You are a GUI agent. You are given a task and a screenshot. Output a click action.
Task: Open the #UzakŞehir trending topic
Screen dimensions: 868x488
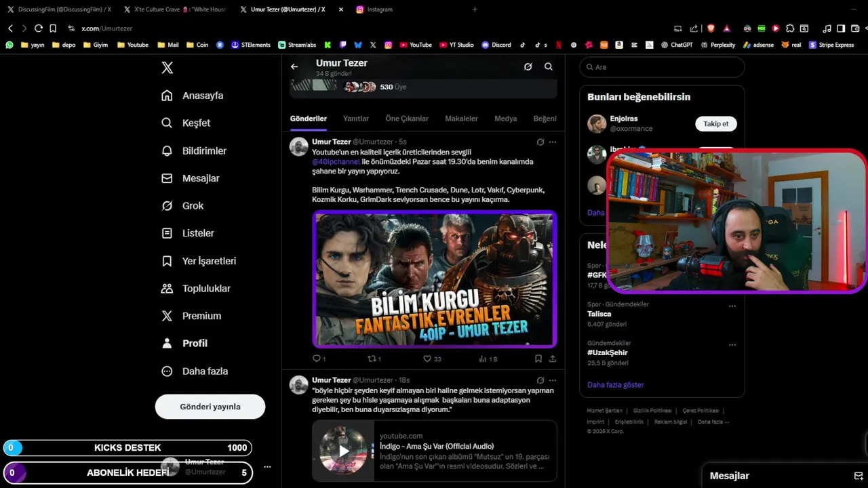608,352
